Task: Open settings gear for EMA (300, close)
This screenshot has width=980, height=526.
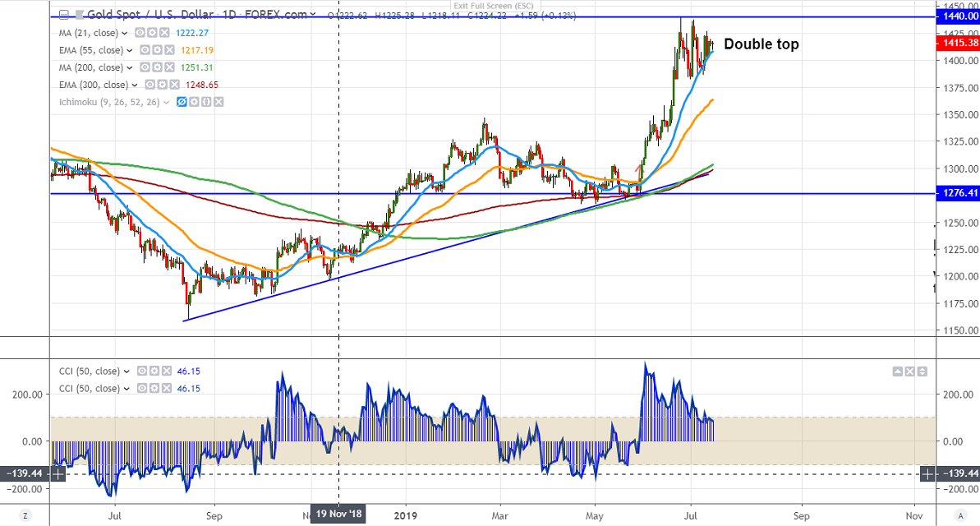Action: pos(162,85)
